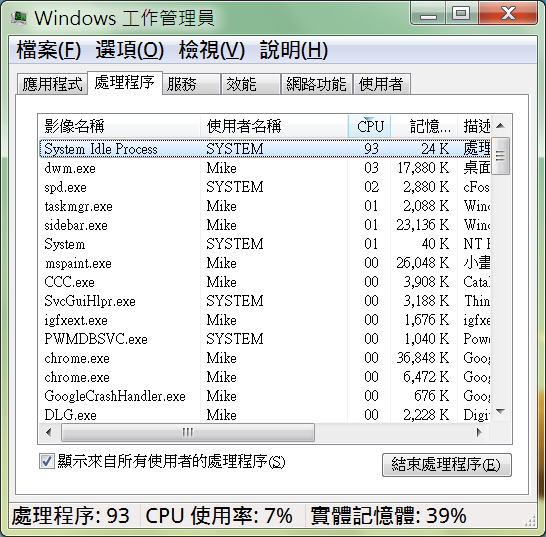Select the spd.exe process
This screenshot has height=537, width=546.
(265, 187)
